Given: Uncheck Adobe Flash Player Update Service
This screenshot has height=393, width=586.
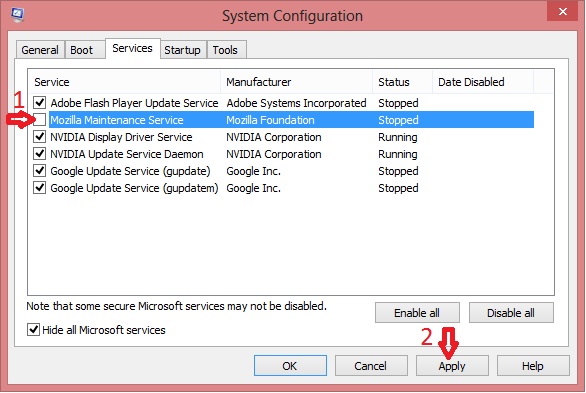Looking at the screenshot, I should click(x=40, y=102).
